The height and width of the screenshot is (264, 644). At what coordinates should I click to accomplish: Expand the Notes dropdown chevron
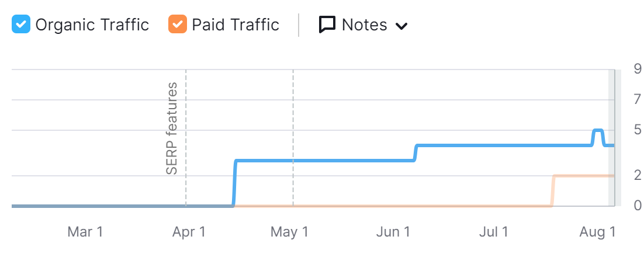(401, 26)
